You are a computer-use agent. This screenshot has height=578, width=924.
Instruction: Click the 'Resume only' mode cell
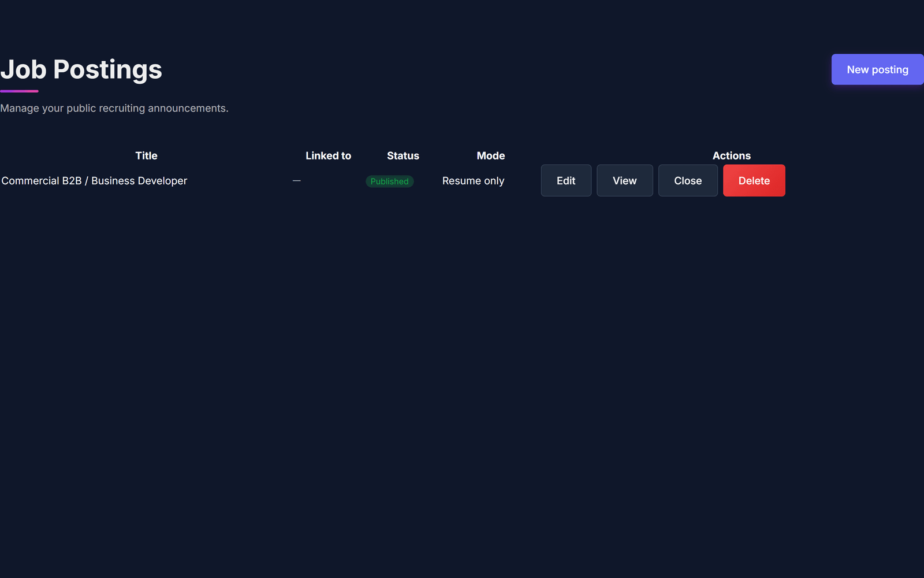click(473, 181)
